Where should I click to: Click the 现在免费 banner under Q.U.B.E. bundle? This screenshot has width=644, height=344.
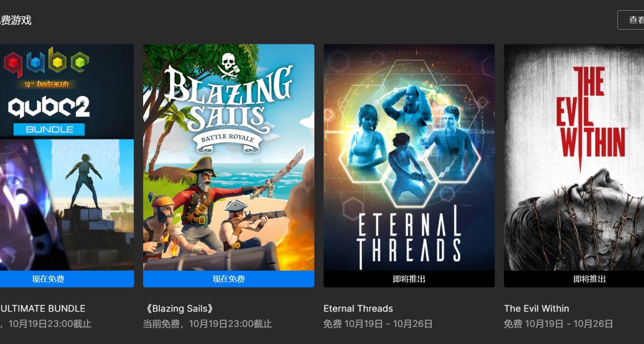coord(67,279)
